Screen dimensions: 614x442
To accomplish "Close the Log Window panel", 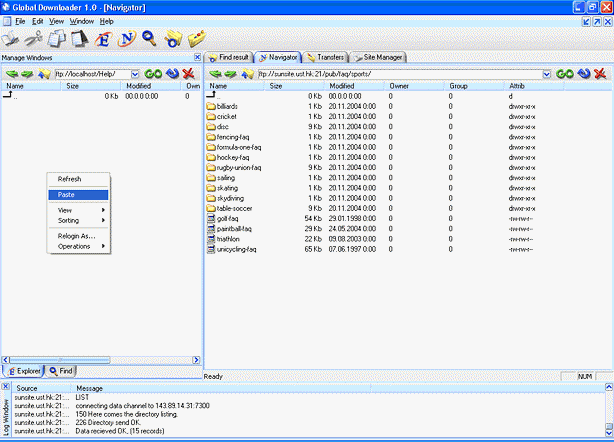I will click(x=5, y=387).
